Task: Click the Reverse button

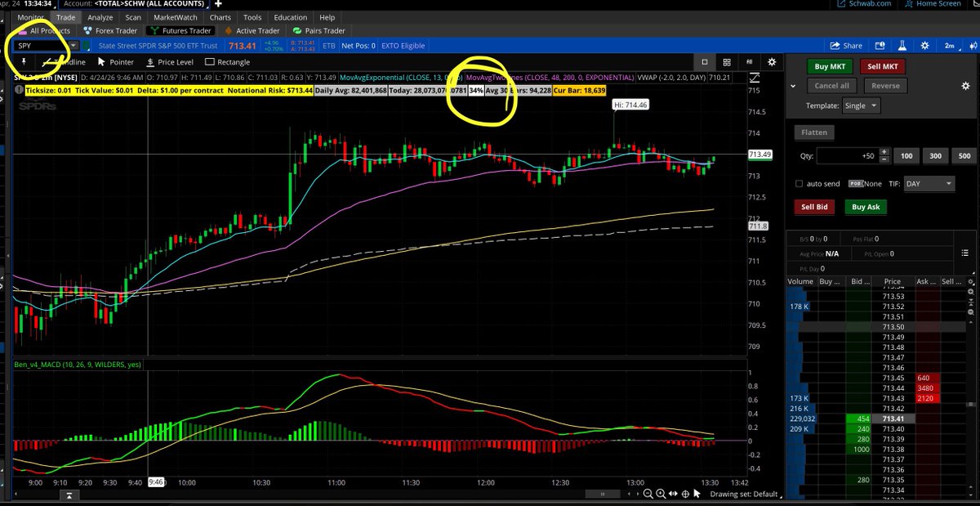Action: coord(885,86)
